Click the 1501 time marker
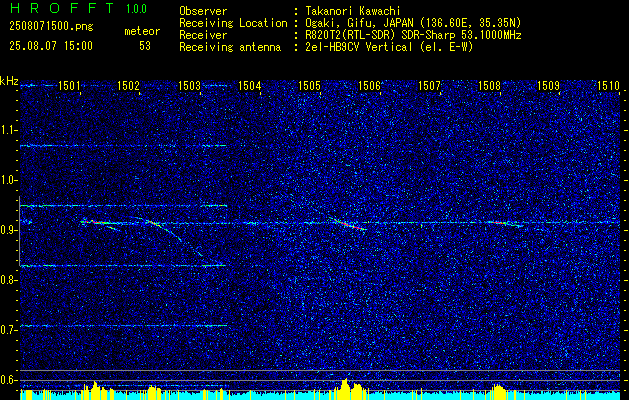Viewport: 629px width, 400px height. (x=69, y=86)
